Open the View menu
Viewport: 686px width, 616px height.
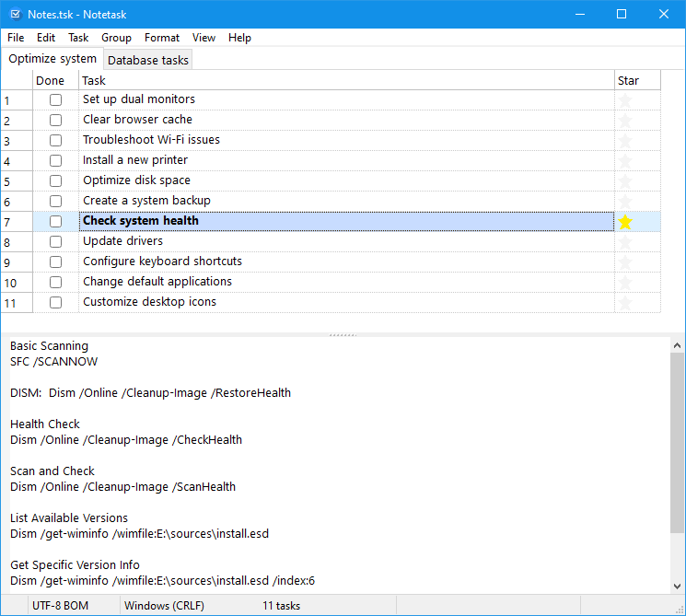[203, 38]
